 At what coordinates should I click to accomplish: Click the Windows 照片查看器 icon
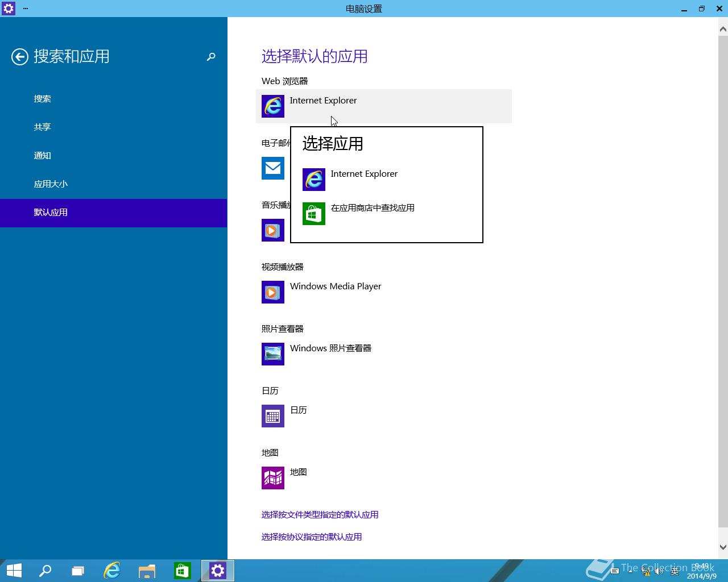273,354
